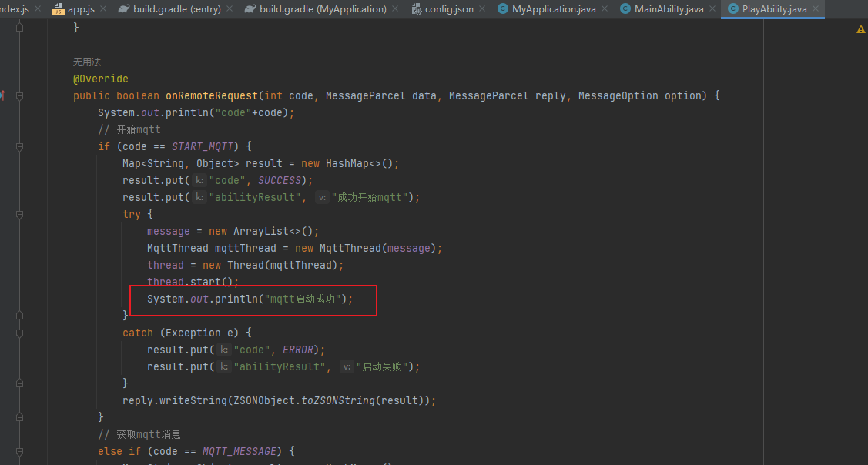Click the overrides gutter marker beside onRemoteRequest
Screen dimensions: 868x465
tap(3, 95)
